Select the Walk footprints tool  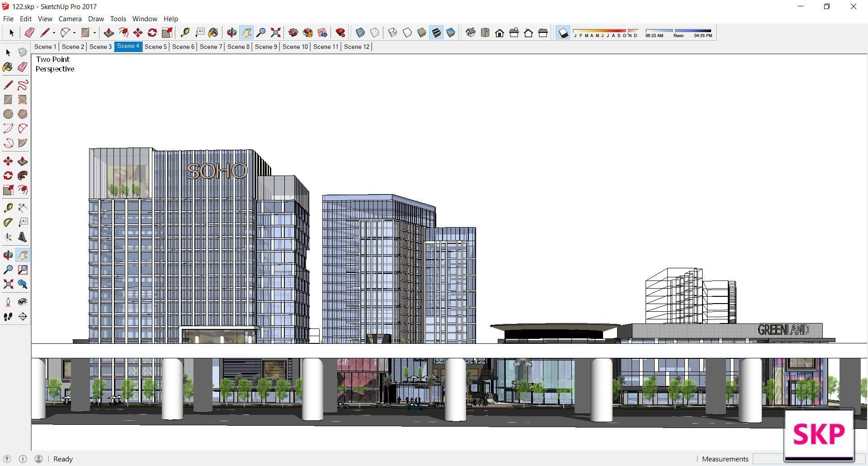(8, 317)
